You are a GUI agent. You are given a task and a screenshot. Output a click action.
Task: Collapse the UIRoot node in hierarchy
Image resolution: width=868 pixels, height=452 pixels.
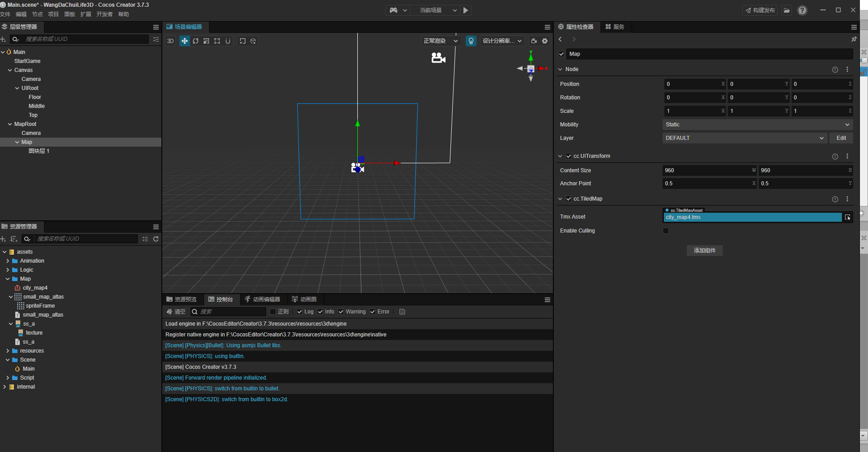click(17, 88)
